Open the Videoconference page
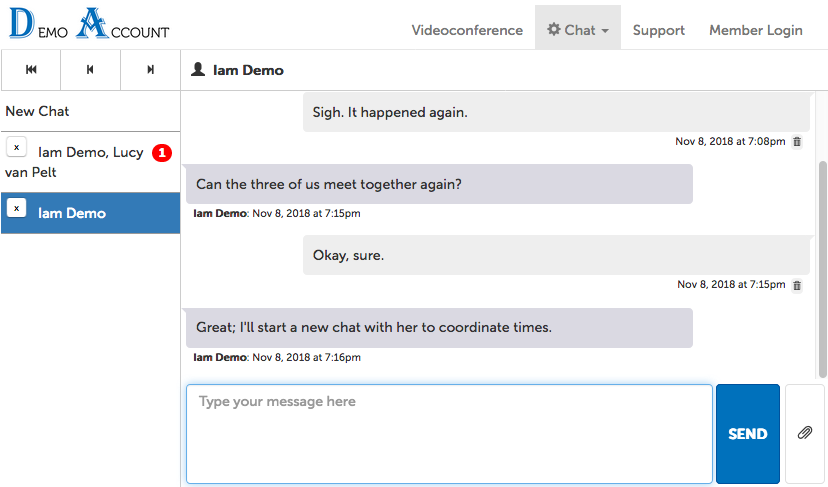The image size is (828, 487). tap(467, 30)
